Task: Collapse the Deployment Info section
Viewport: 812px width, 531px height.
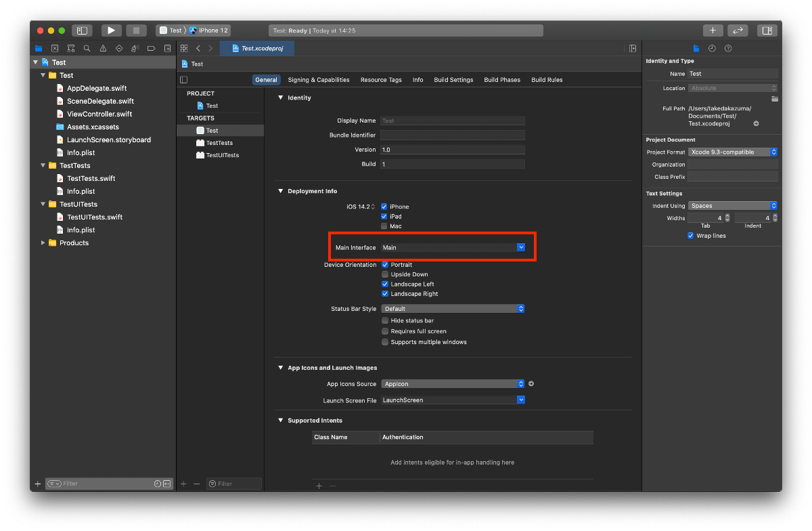Action: (281, 191)
